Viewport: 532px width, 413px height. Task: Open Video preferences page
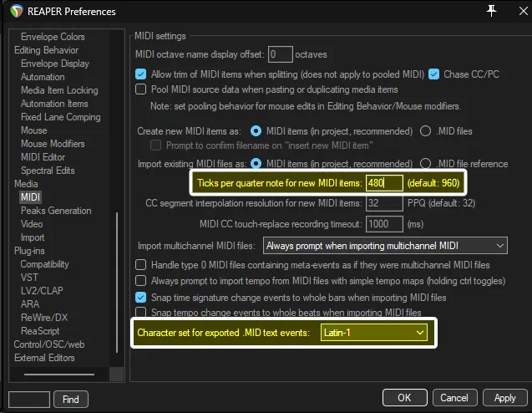click(x=32, y=224)
